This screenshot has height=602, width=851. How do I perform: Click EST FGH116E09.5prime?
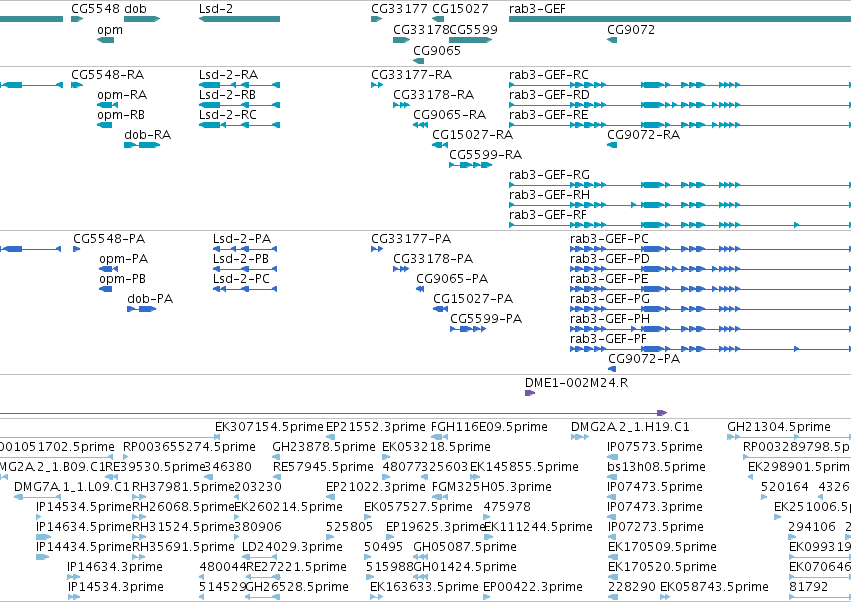click(489, 427)
